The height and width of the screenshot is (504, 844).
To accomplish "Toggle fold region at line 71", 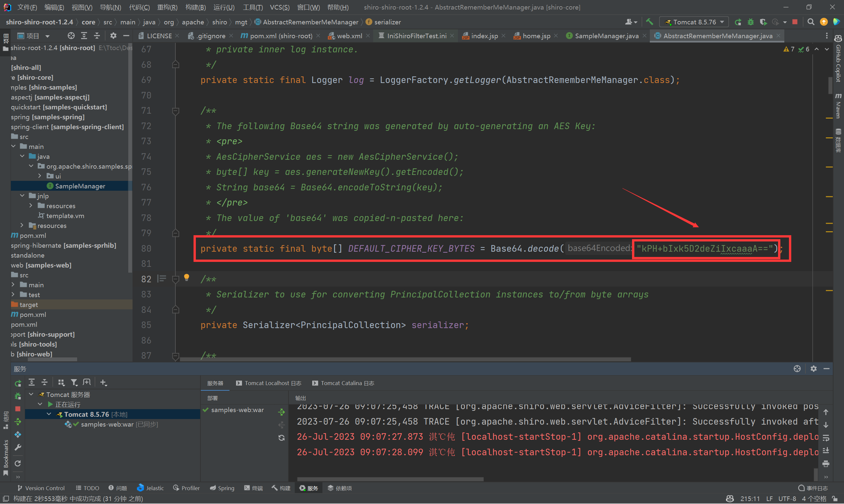I will coord(176,111).
